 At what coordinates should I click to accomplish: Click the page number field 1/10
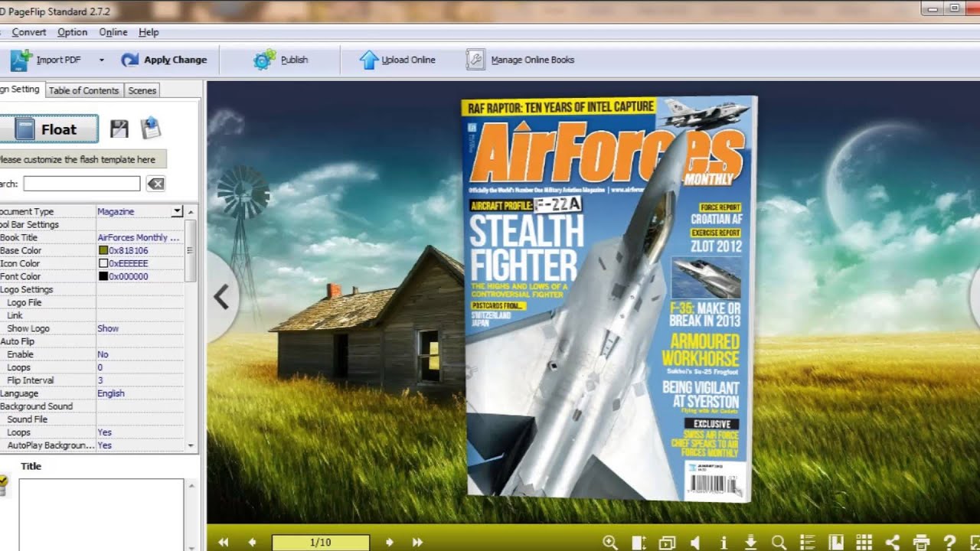pos(321,543)
